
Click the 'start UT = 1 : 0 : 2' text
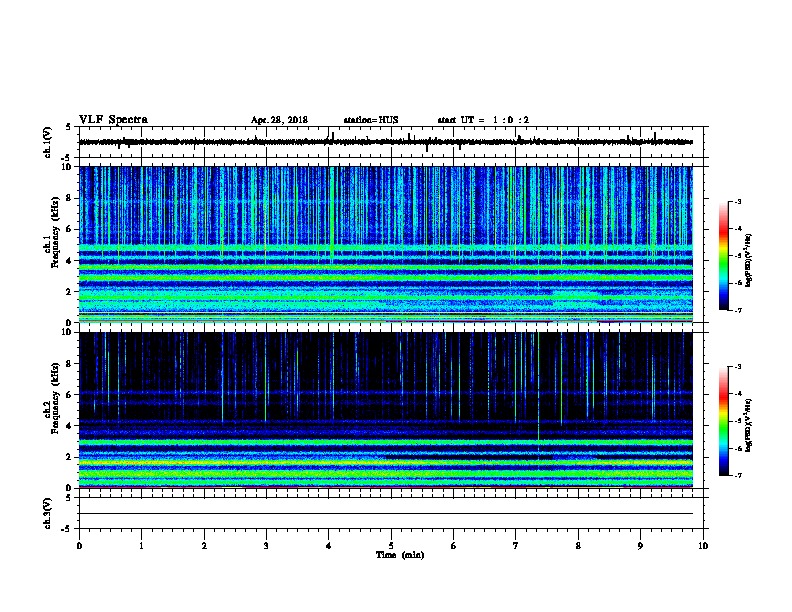pos(483,120)
